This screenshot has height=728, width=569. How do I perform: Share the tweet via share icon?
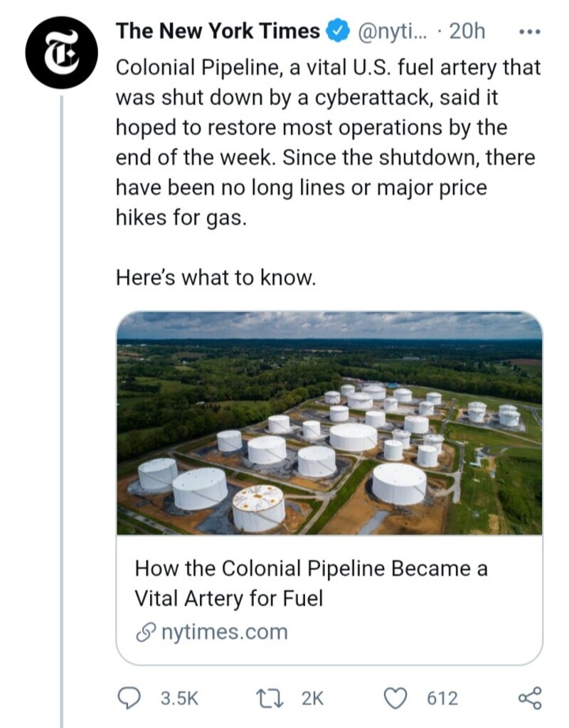(x=530, y=698)
